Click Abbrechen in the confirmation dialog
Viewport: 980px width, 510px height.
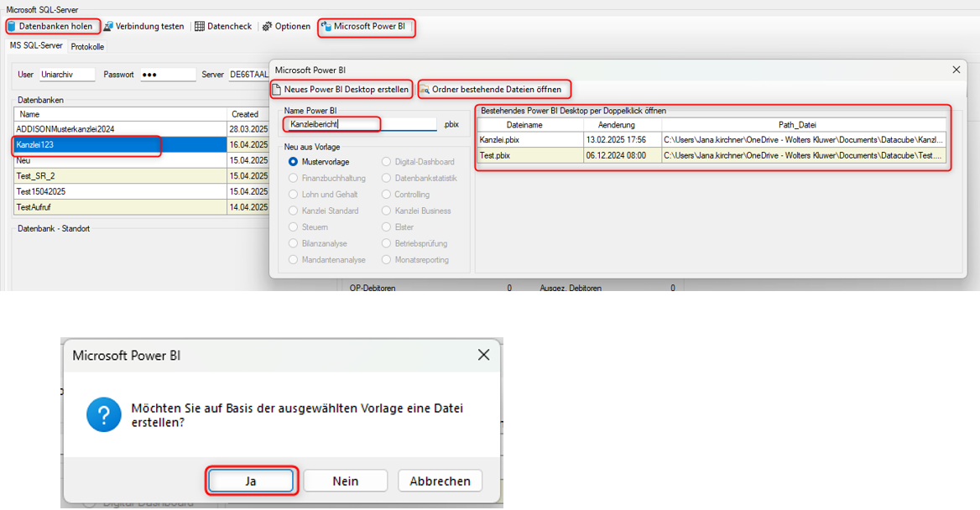click(x=440, y=481)
